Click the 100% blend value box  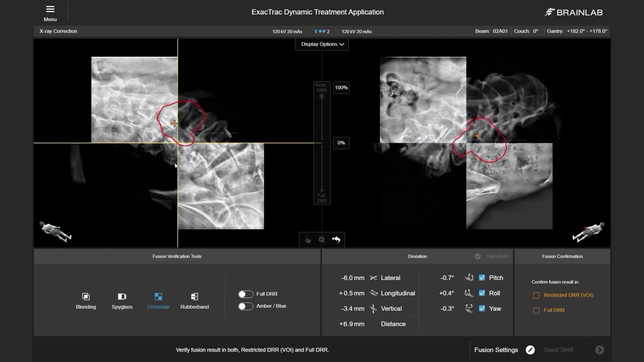[341, 88]
